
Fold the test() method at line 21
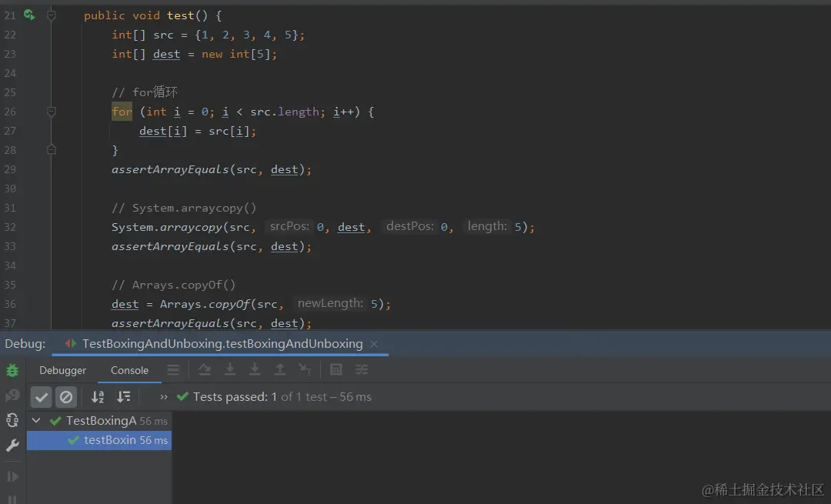pyautogui.click(x=52, y=15)
